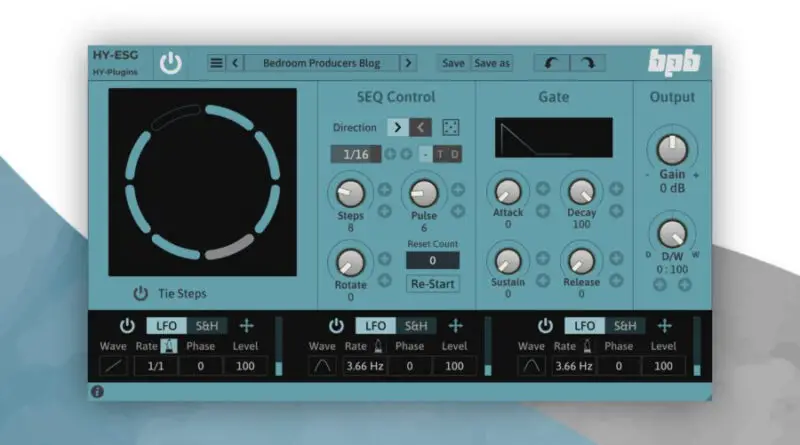This screenshot has height=445, width=800.
Task: Select S&H tab in third modulator
Action: click(625, 326)
